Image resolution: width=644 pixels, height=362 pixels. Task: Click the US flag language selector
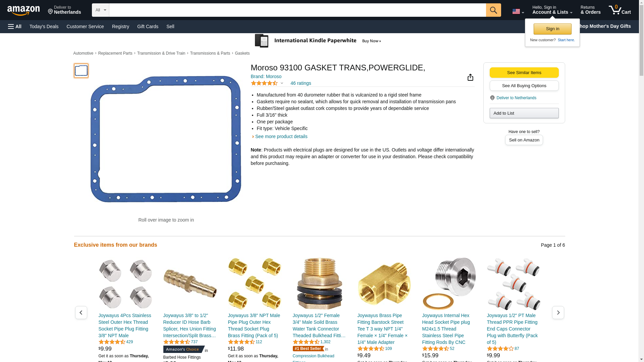tap(518, 11)
